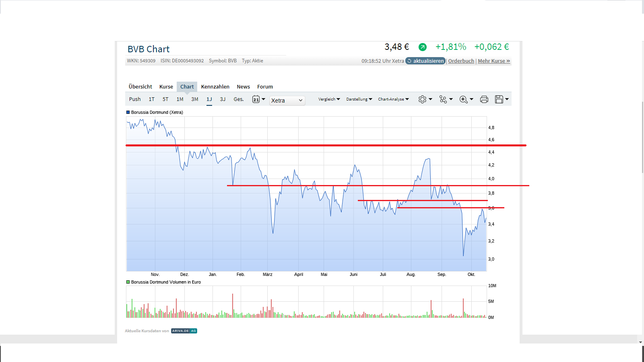Click the 09:18:52 Uhr Xetra timestamp
Screen dimensions: 644x362
pos(383,61)
